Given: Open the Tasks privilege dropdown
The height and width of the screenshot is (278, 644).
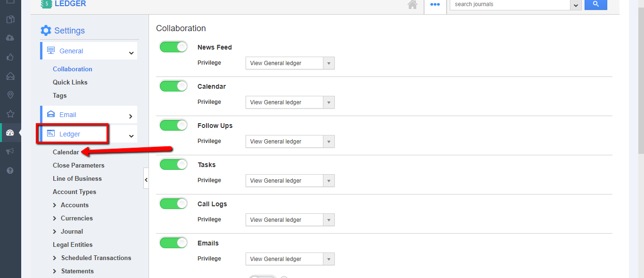Looking at the screenshot, I should pyautogui.click(x=289, y=181).
